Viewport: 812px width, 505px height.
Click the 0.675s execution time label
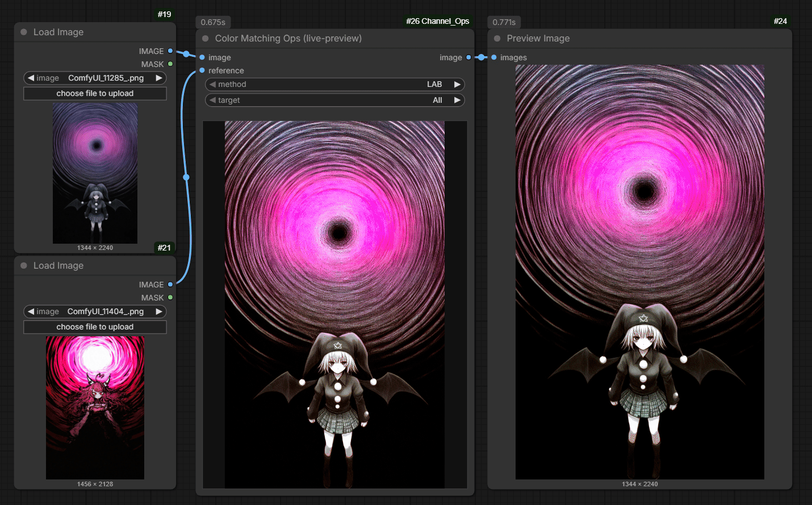pos(213,22)
